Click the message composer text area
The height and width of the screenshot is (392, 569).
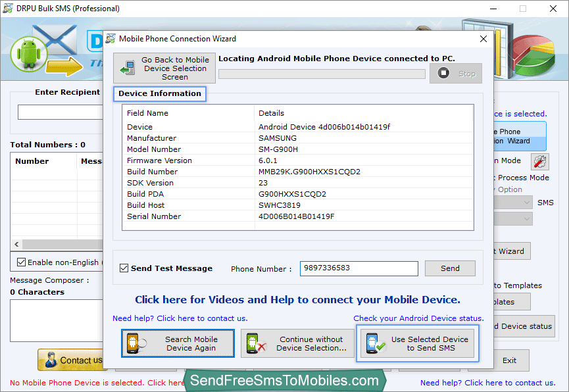click(x=57, y=320)
